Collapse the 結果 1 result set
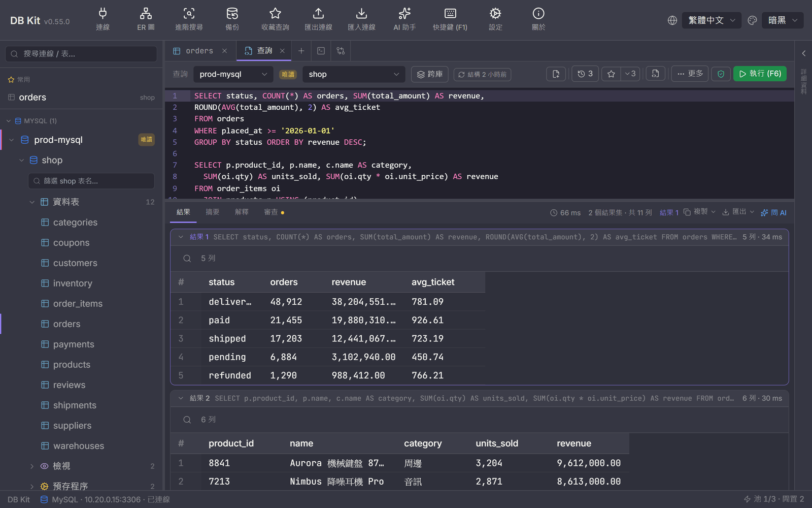812x508 pixels. tap(181, 237)
